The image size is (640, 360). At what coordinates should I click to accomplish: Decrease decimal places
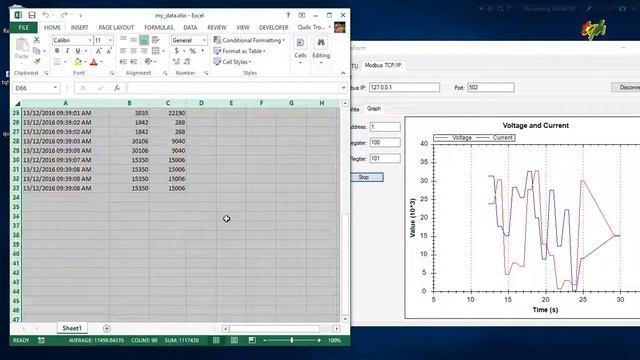click(187, 62)
